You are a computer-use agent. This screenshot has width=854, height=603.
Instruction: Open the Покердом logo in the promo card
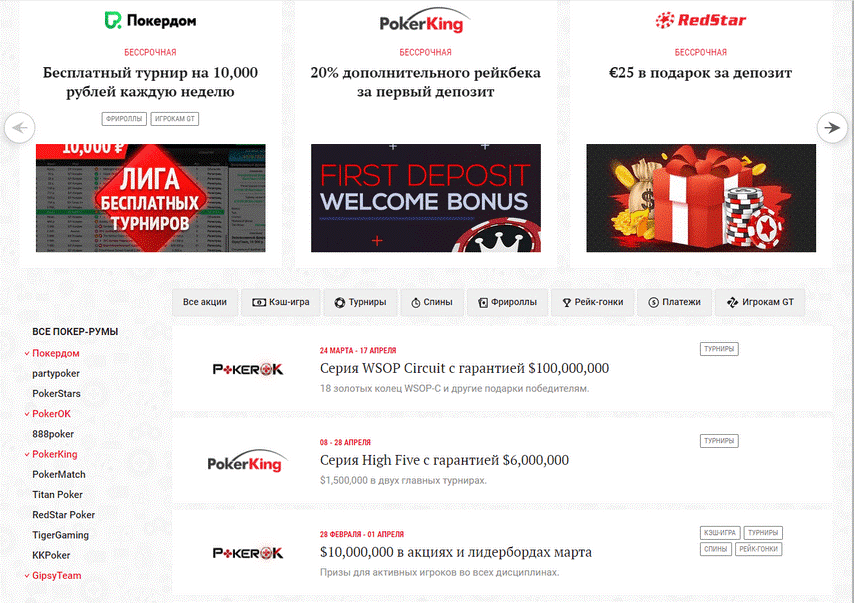pyautogui.click(x=150, y=21)
